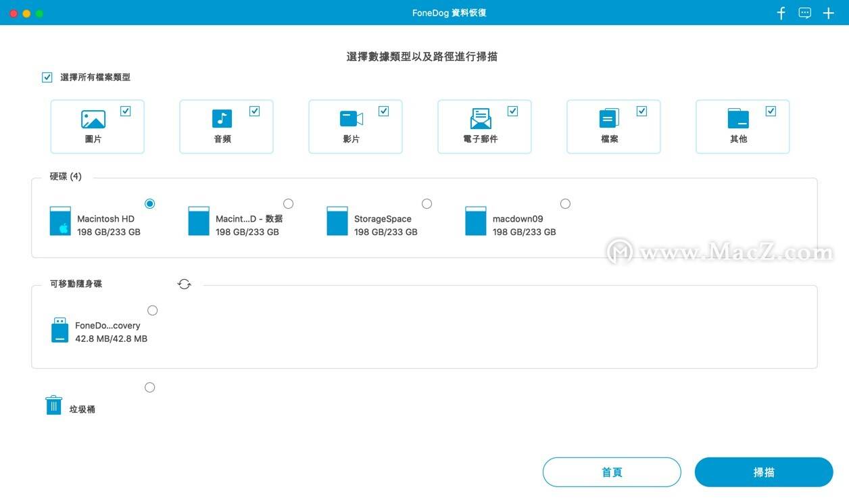Open the feedback message icon

[x=804, y=12]
